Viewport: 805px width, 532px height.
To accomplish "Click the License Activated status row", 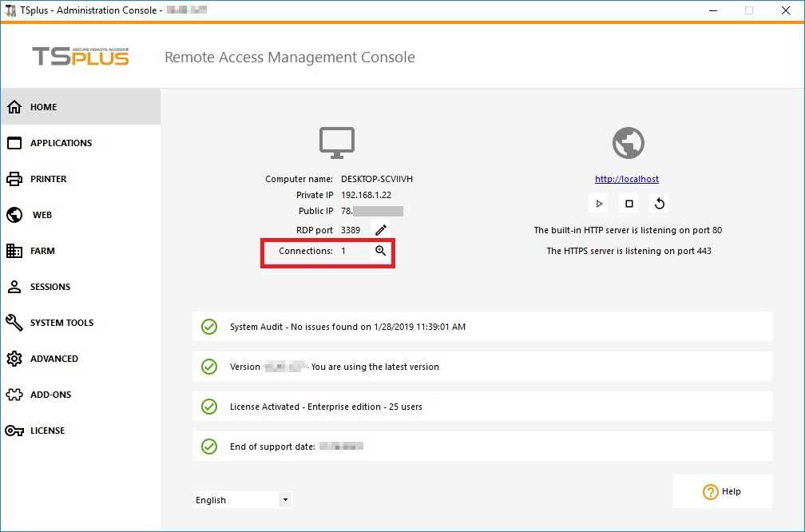I will tap(482, 407).
